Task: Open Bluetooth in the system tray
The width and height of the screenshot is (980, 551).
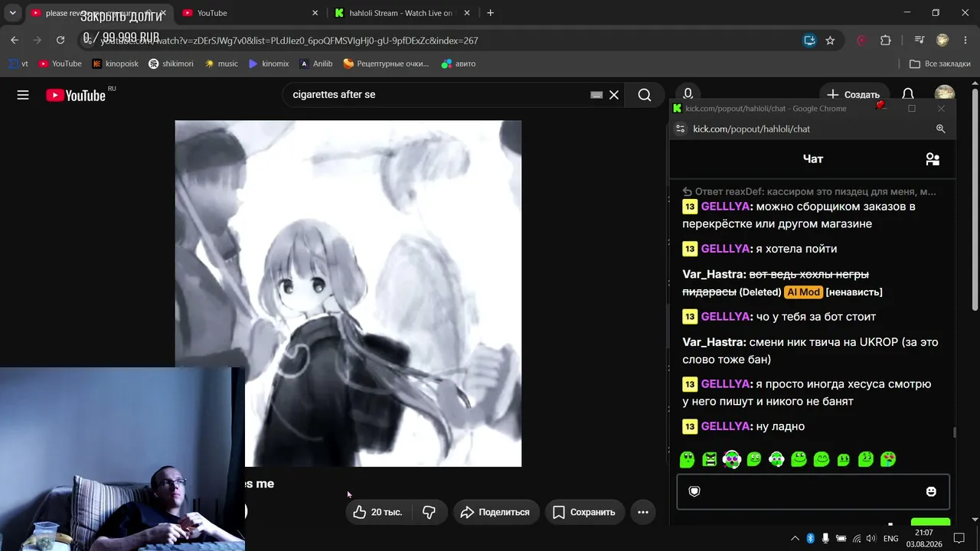Action: [x=811, y=539]
